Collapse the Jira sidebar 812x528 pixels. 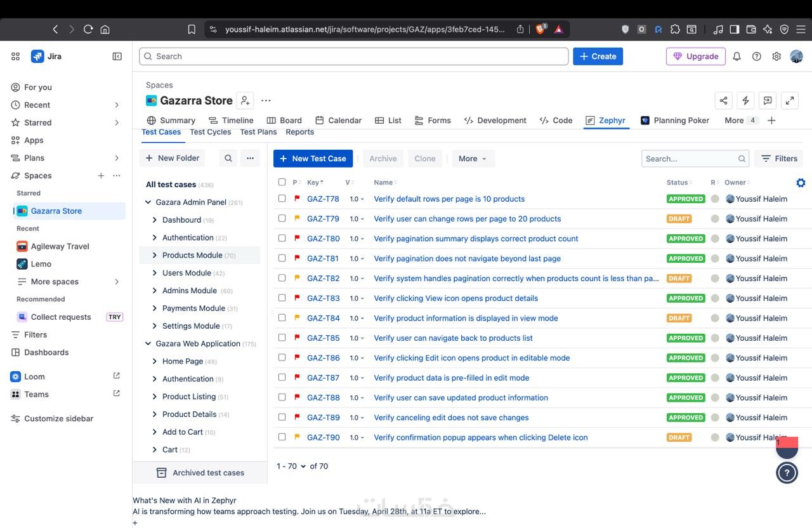(x=117, y=56)
